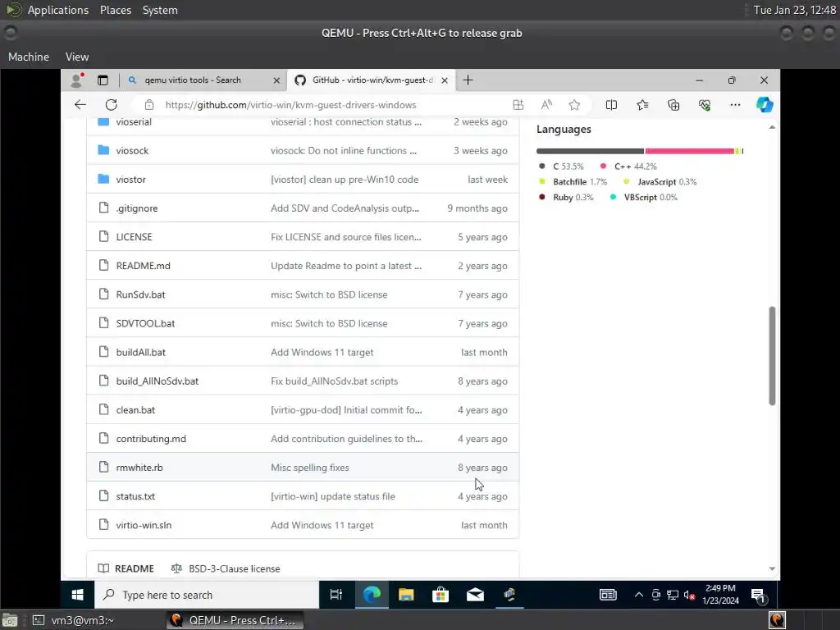Open commit 'Fix build_AllNoSdv.bat scripts'
Viewport: 840px width, 630px height.
tap(335, 381)
